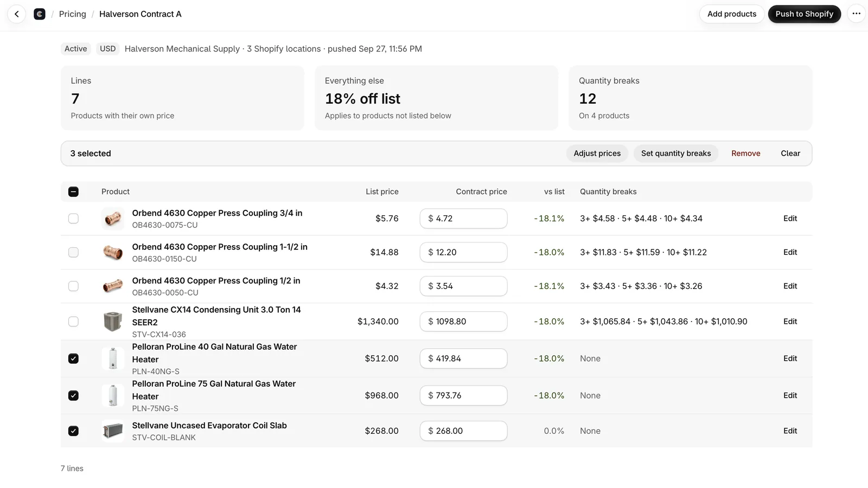Push the contract to Shopify

(805, 14)
